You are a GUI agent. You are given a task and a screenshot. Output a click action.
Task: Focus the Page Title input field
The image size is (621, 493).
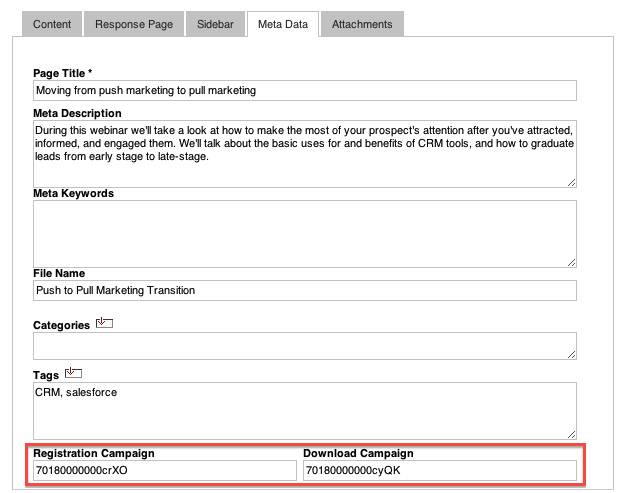305,91
